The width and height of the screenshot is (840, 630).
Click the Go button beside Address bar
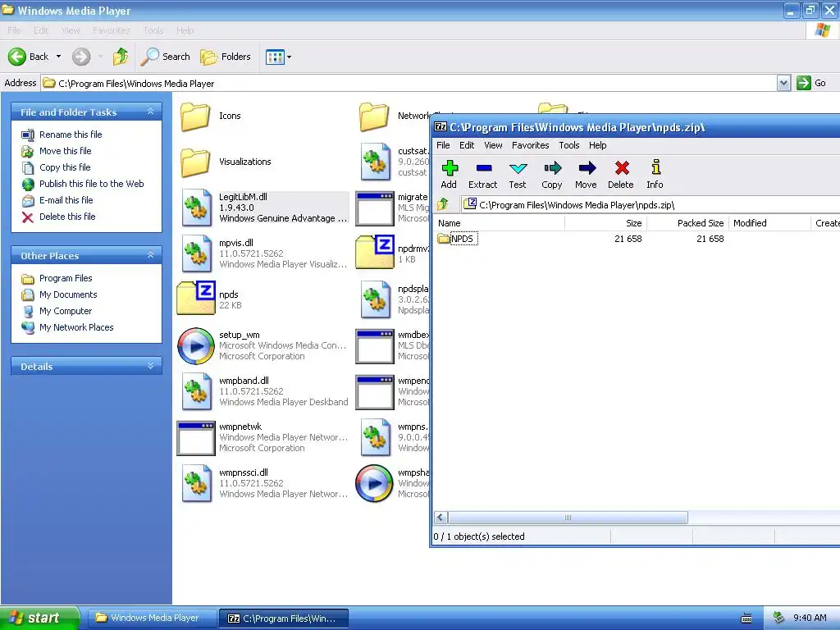tap(811, 83)
